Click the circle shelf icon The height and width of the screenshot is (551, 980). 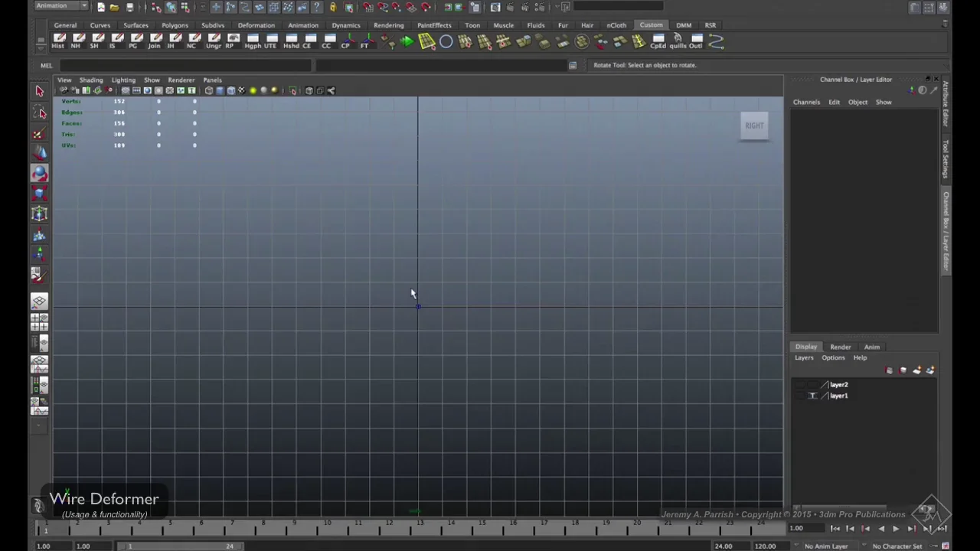pos(446,41)
